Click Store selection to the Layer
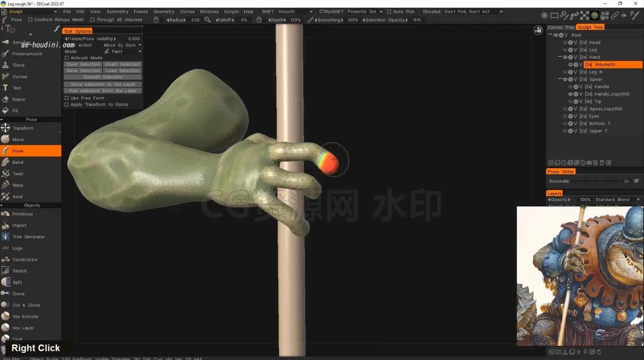Screen dimensions: 644x360 tap(103, 84)
